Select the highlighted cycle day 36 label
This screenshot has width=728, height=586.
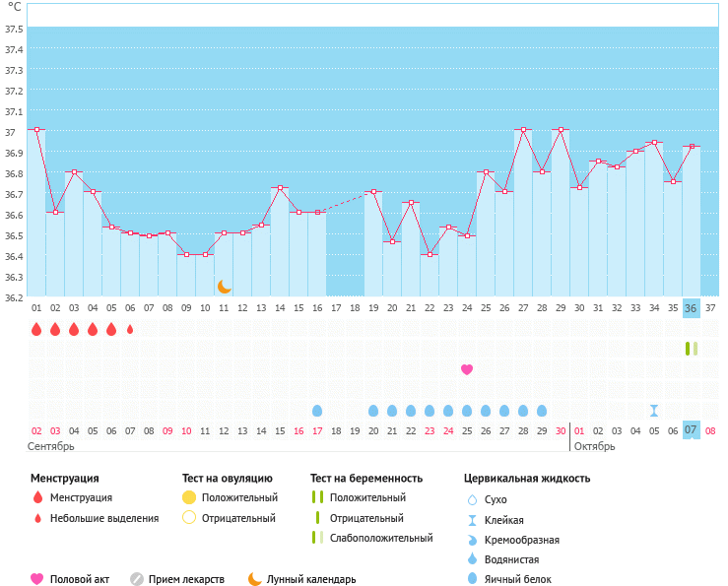click(692, 308)
